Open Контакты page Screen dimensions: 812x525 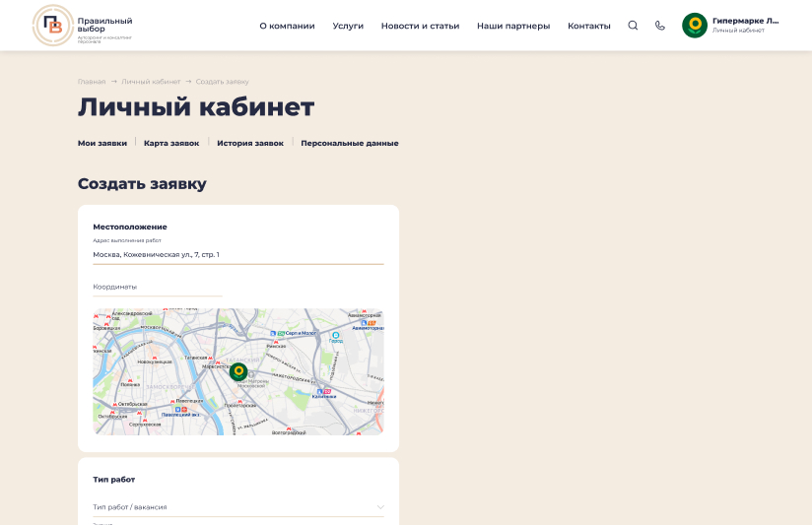pos(589,26)
